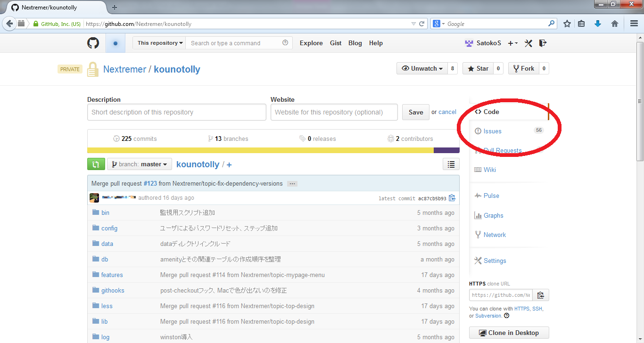Open the Unwatch notifications dropdown

coord(422,69)
